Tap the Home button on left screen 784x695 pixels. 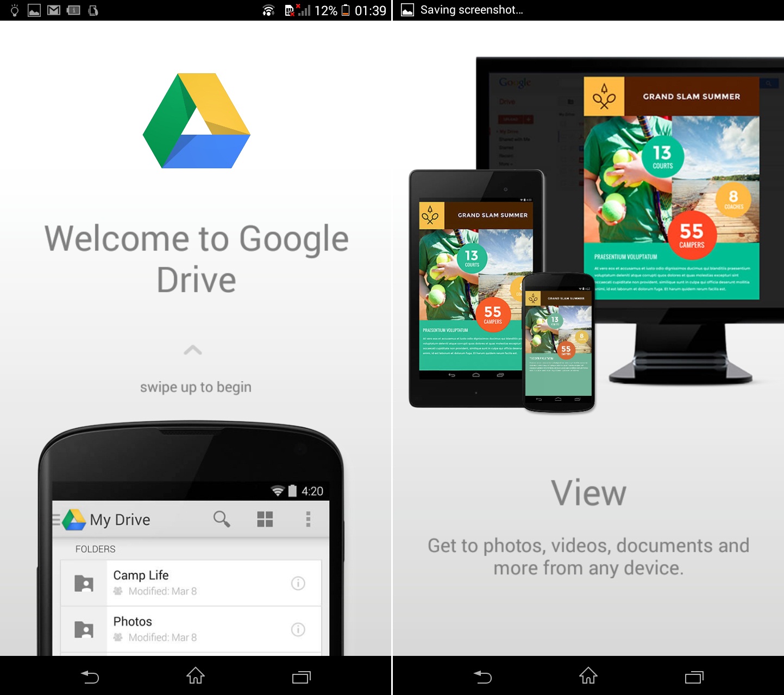pos(196,676)
